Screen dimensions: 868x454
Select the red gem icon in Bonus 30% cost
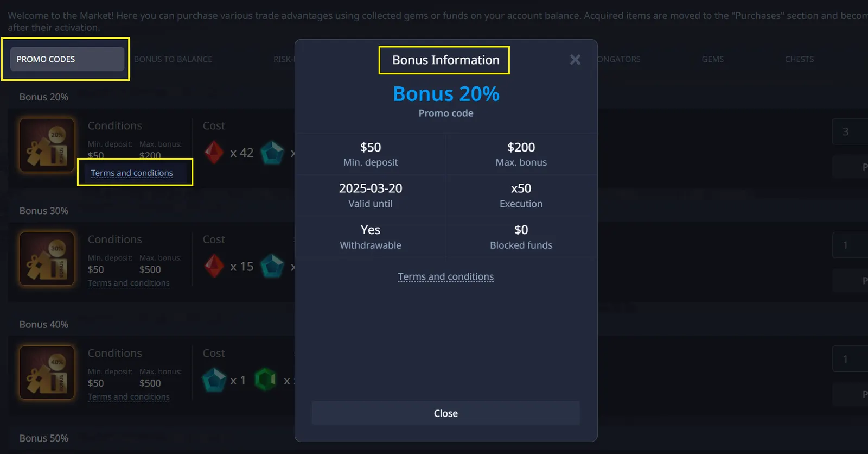(214, 266)
